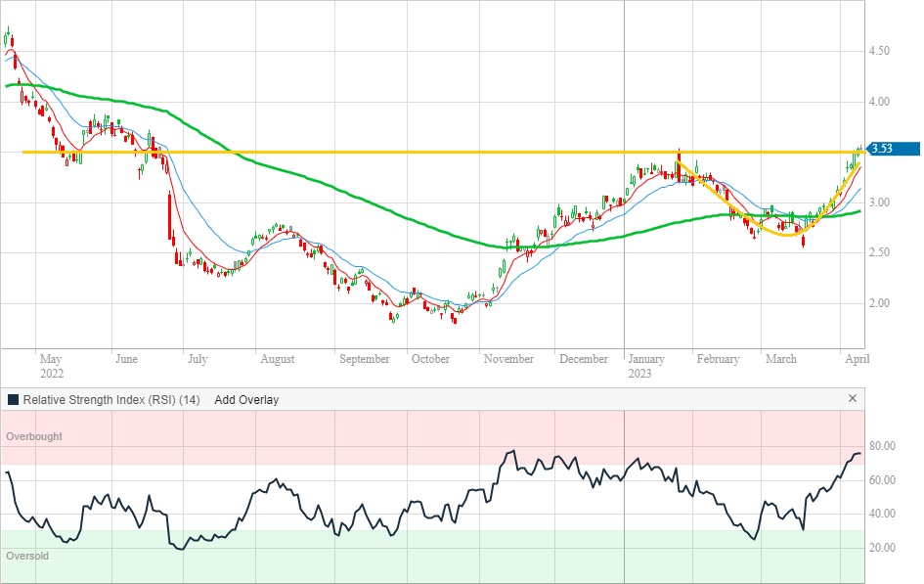Click the RSI color swatch square
Screen dimensions: 924x584
[x=13, y=400]
